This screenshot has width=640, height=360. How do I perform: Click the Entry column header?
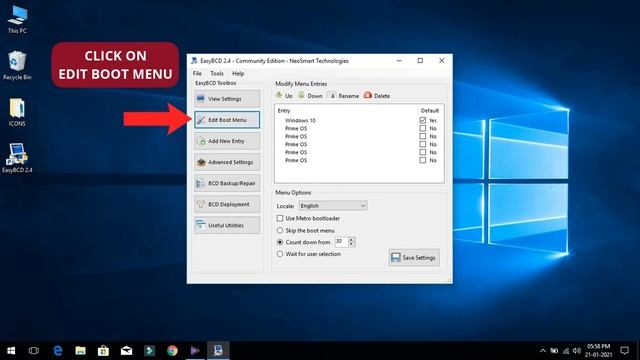click(284, 111)
